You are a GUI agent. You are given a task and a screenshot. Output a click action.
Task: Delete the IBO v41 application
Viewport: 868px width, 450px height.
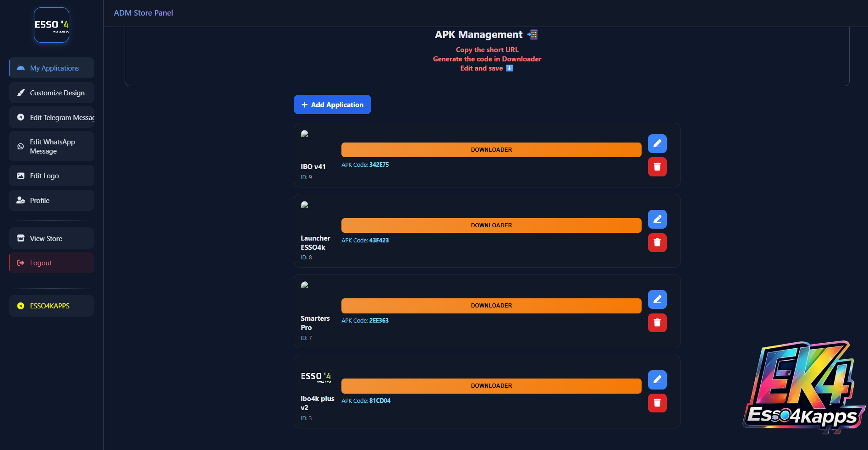657,167
